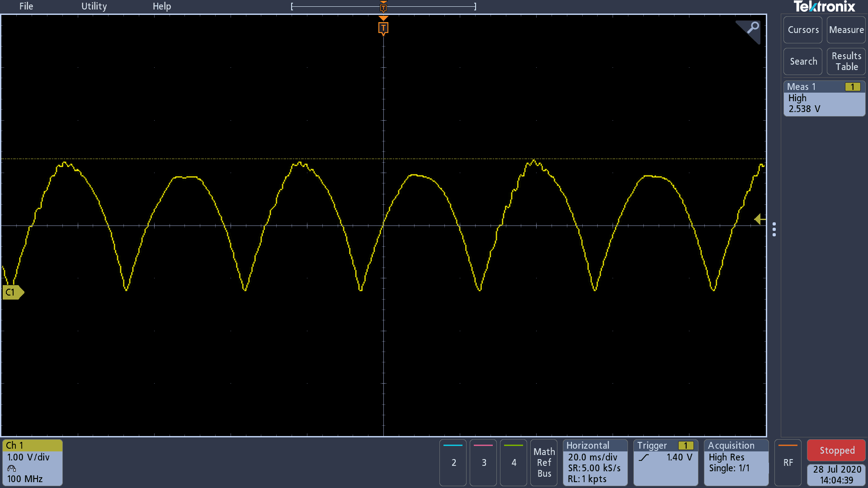868x488 pixels.
Task: Open the File menu
Action: point(26,6)
